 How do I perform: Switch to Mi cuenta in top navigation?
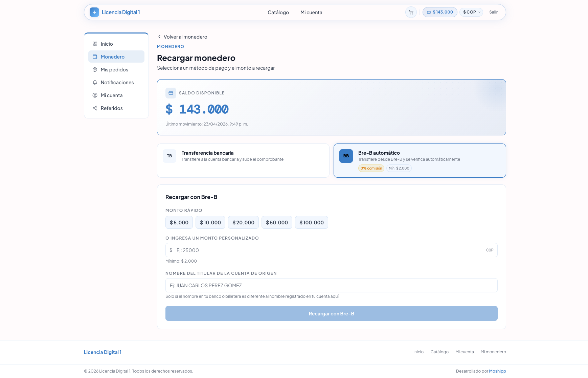click(311, 12)
